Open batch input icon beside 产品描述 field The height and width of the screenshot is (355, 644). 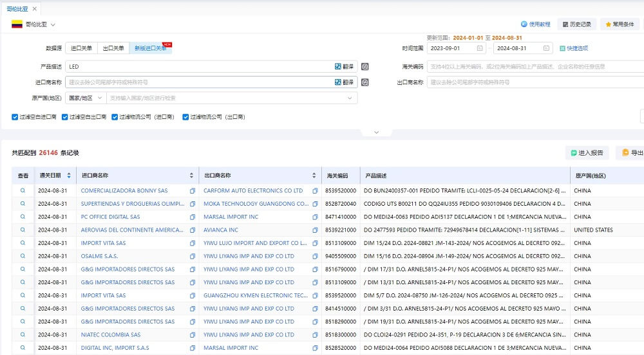coord(365,66)
